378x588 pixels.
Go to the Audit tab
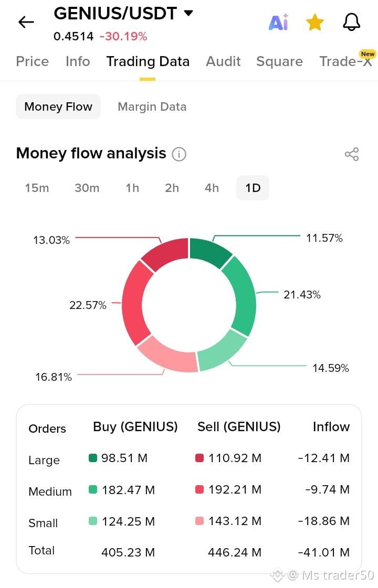223,61
